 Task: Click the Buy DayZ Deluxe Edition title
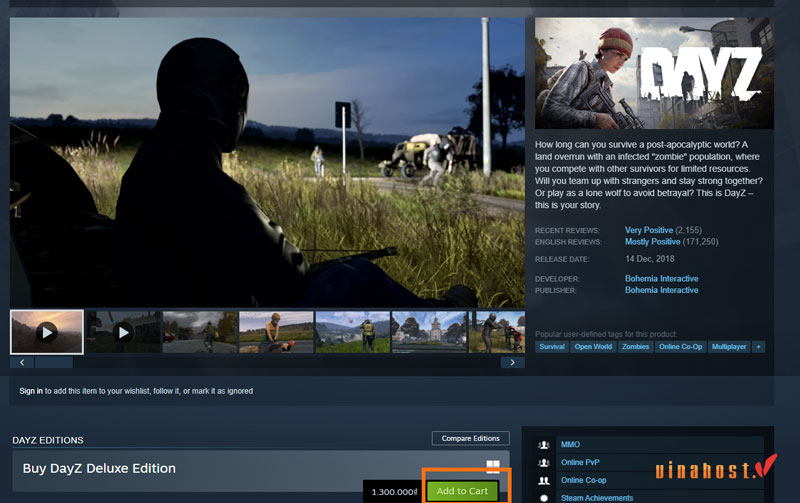coord(99,468)
